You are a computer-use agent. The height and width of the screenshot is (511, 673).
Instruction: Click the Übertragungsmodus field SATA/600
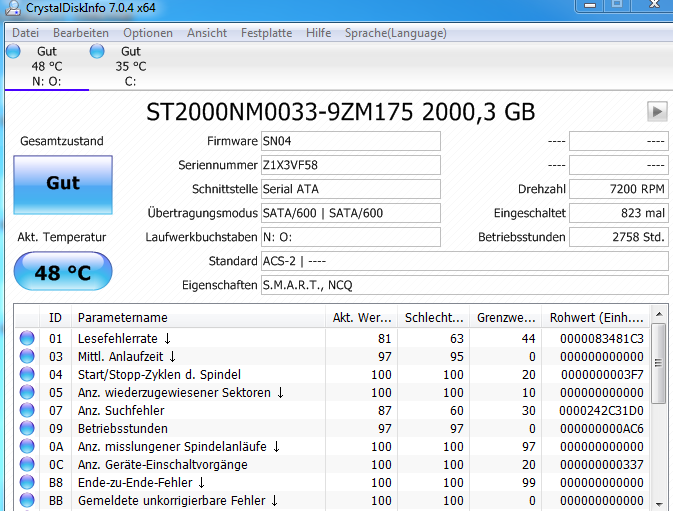[351, 213]
